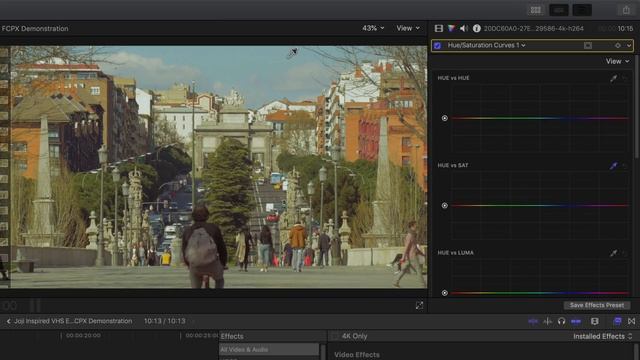Click the viewer video image
The image size is (640, 360).
tap(218, 167)
